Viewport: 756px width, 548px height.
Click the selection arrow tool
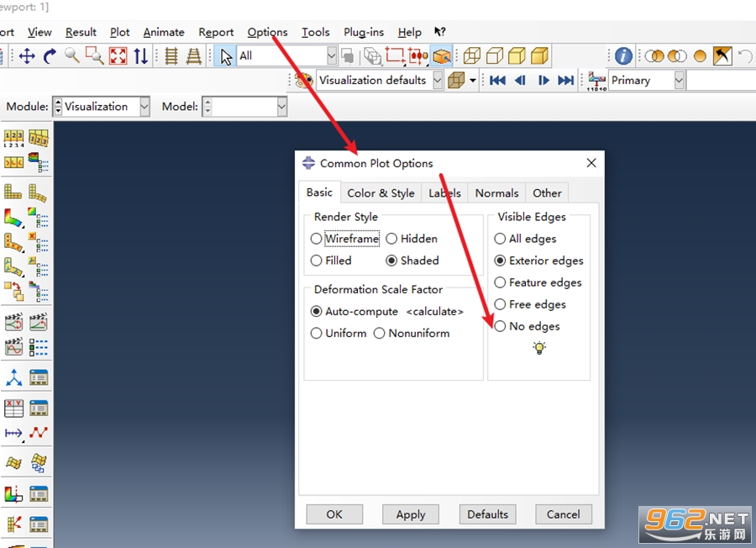point(226,56)
